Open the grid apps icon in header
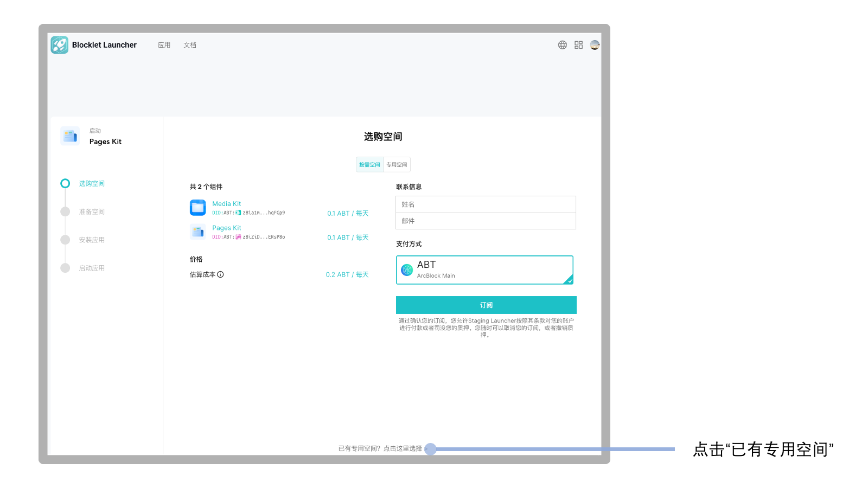 (579, 45)
